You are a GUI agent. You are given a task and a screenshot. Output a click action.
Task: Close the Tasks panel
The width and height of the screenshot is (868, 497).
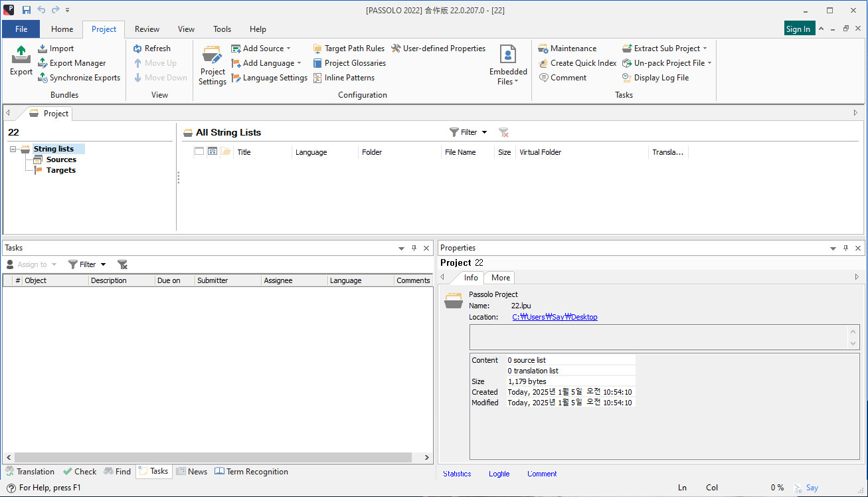[x=426, y=248]
